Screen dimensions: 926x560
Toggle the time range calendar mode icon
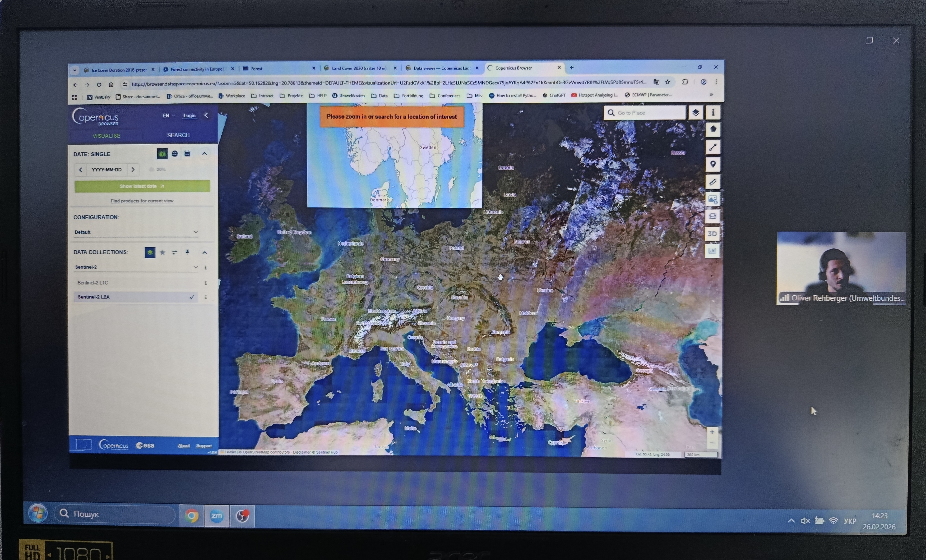(187, 154)
